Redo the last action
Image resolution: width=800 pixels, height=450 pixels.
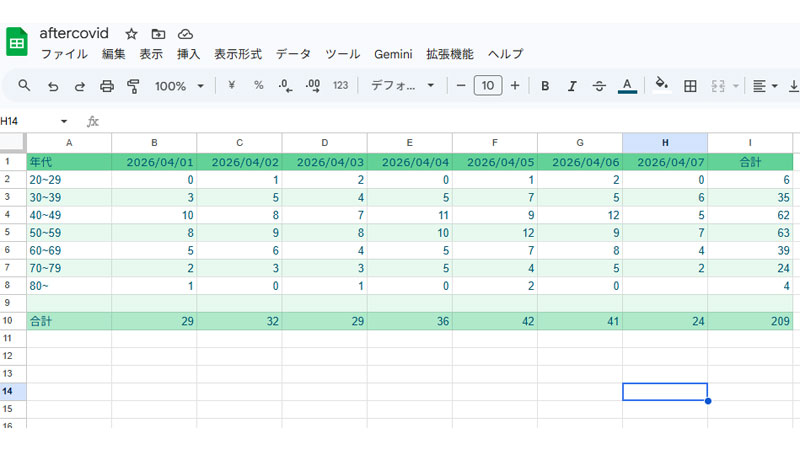click(x=80, y=86)
